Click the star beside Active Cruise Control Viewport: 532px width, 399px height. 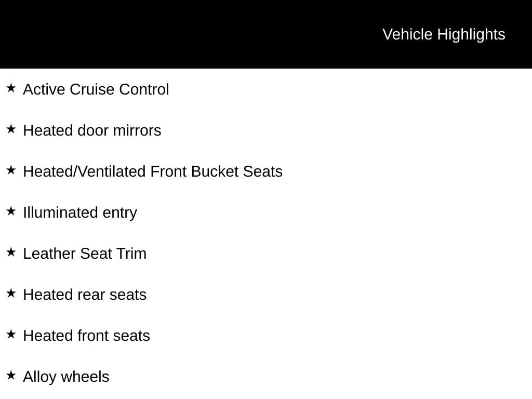click(x=11, y=88)
